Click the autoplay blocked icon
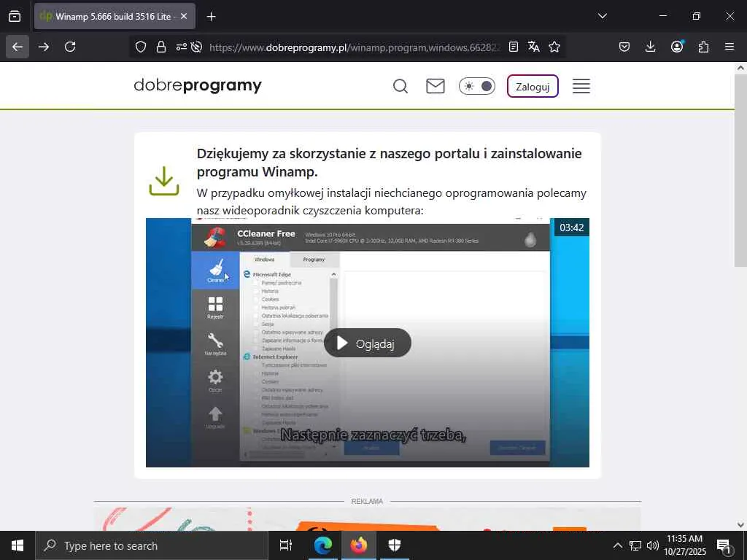 coord(196,47)
